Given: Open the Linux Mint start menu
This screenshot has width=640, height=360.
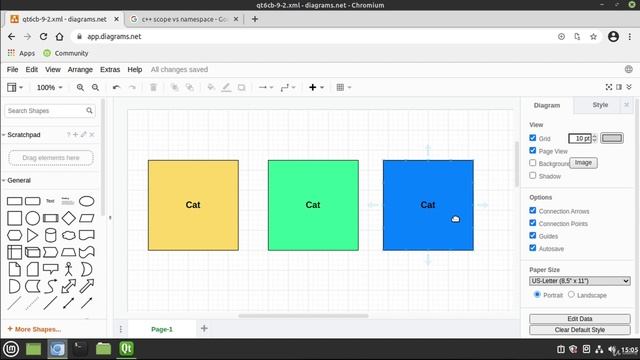Looking at the screenshot, I should (x=11, y=349).
